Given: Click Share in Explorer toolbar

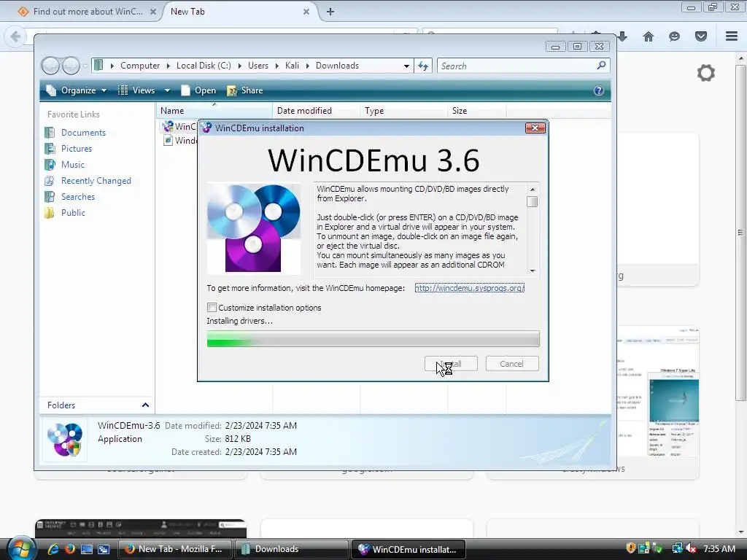Looking at the screenshot, I should (x=245, y=90).
